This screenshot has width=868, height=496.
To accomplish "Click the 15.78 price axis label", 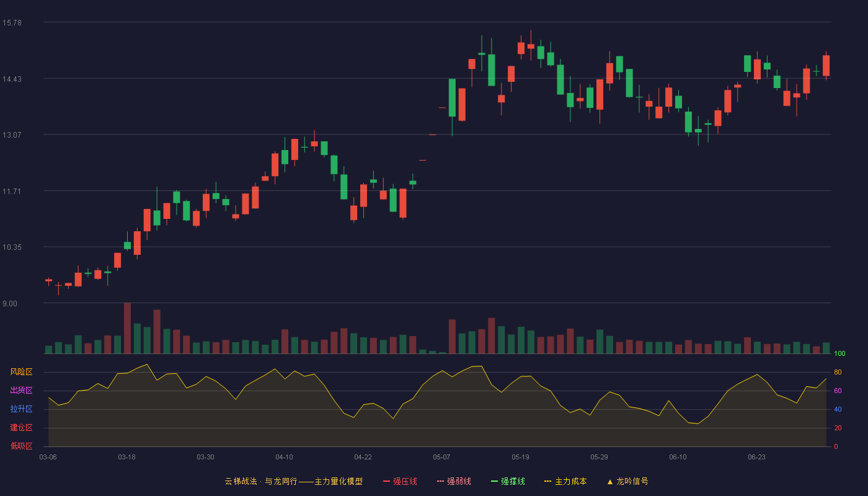I will click(12, 22).
